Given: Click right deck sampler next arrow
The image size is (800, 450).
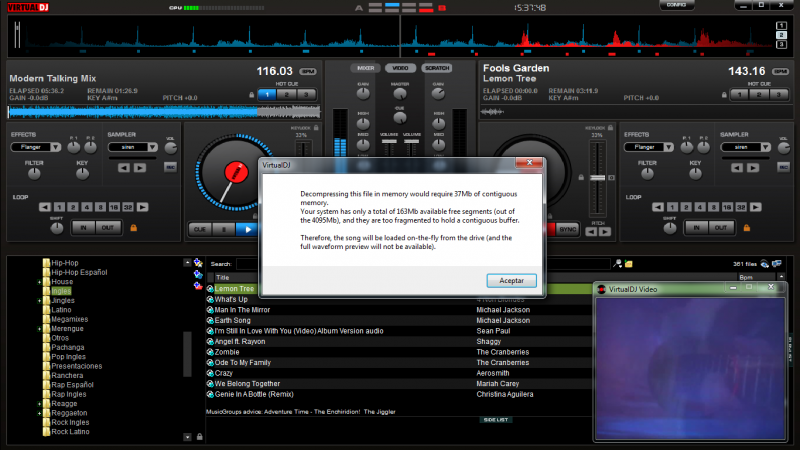Looking at the screenshot, I should coord(753,168).
